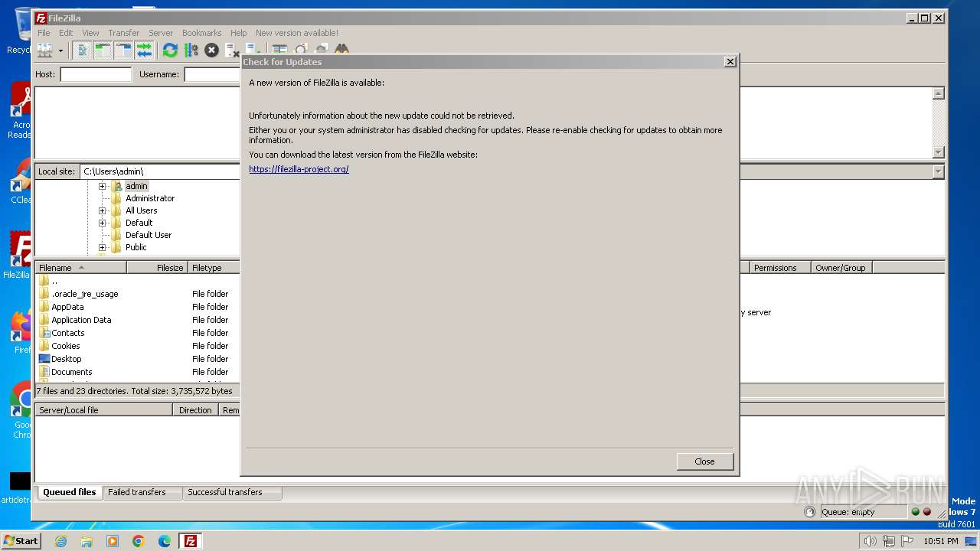Viewport: 980px width, 551px height.
Task: Click message log scroll down arrow
Action: 938,152
